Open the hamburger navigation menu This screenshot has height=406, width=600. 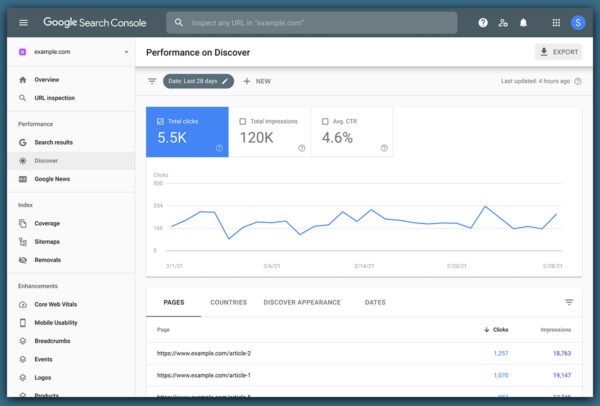coord(23,23)
